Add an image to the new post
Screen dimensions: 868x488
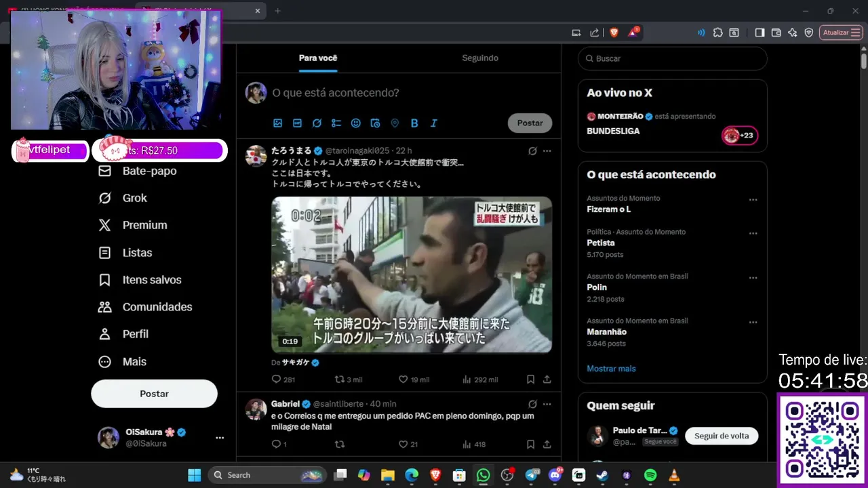tap(277, 123)
